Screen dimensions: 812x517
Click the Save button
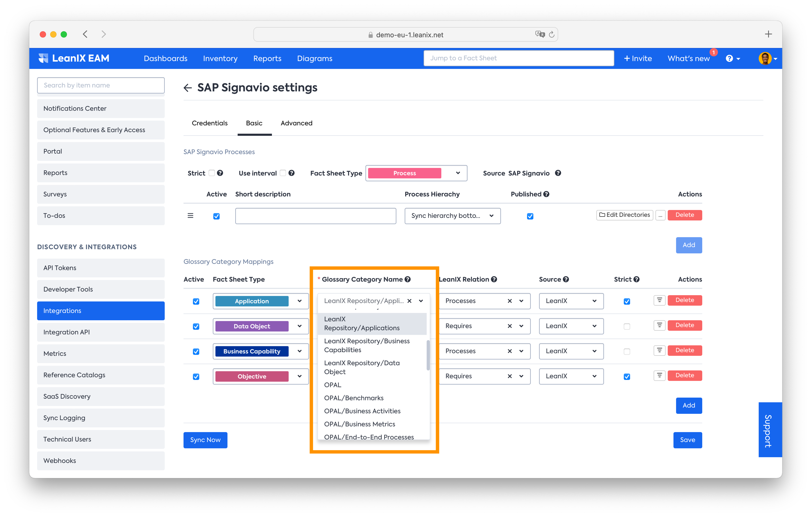[688, 440]
